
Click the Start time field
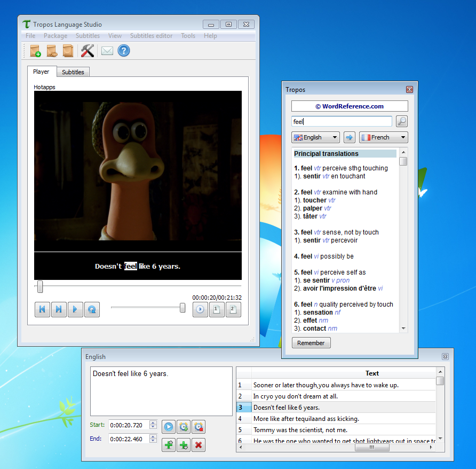pos(129,425)
